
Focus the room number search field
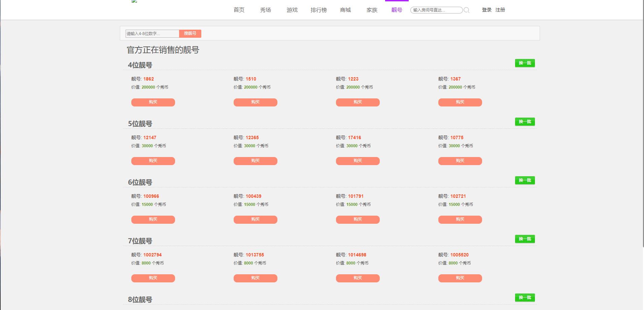(x=436, y=10)
